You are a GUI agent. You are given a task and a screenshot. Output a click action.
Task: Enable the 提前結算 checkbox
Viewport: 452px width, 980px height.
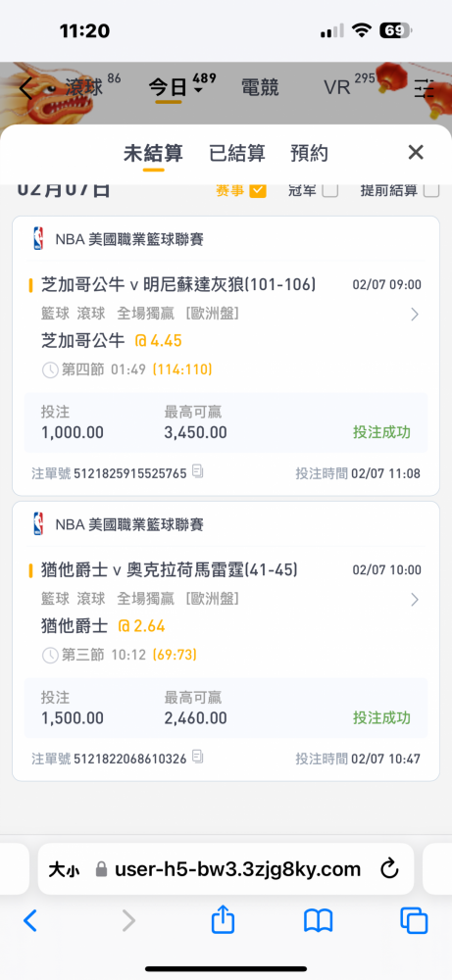(x=430, y=191)
